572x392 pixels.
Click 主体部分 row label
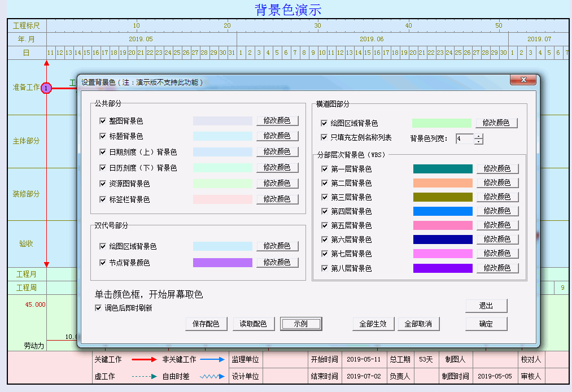pos(27,141)
